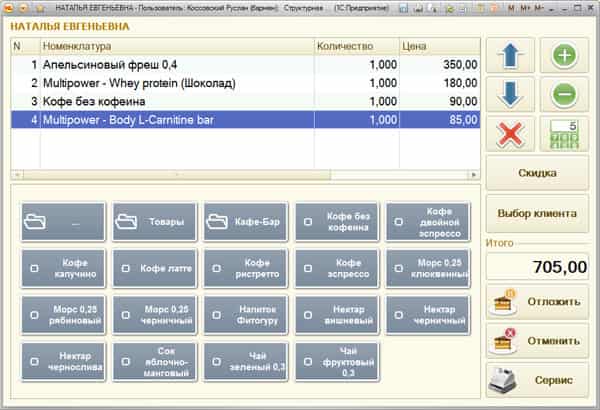Go up via the '...' folder button
Image resolution: width=600 pixels, height=410 pixels.
tap(63, 222)
